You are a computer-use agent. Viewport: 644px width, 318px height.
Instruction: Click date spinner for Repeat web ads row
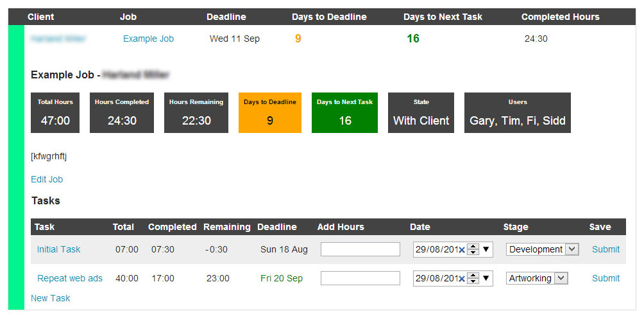[x=473, y=279]
